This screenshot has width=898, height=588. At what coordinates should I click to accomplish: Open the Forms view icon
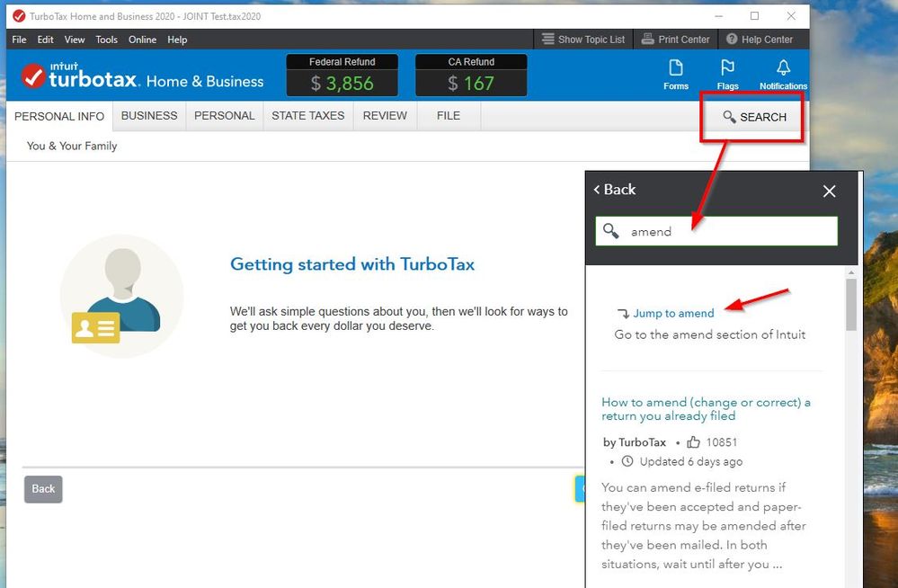[x=676, y=75]
